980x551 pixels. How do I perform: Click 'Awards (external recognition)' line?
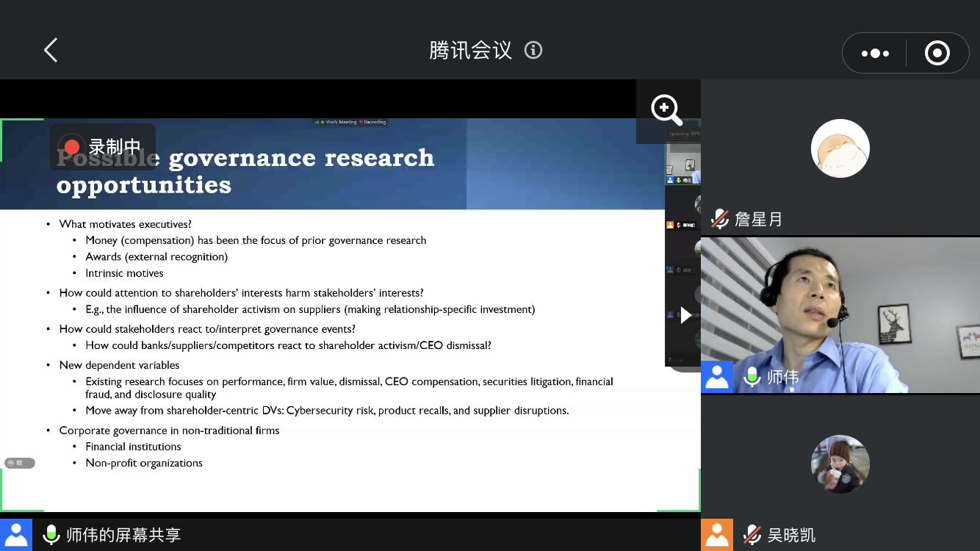[x=156, y=256]
